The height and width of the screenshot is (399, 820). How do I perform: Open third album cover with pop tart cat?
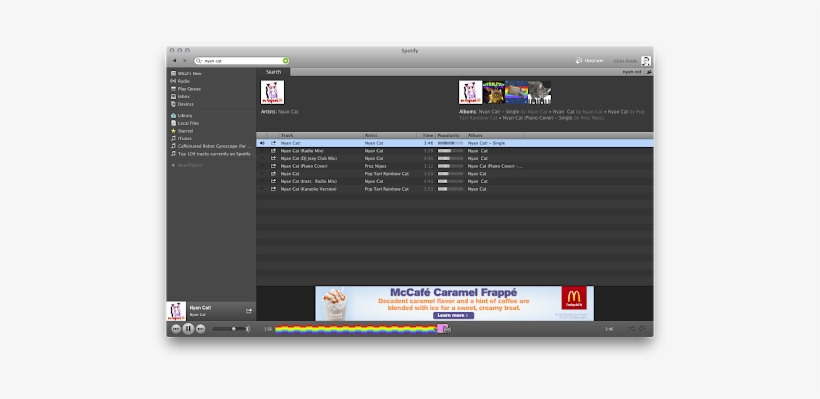click(x=517, y=92)
